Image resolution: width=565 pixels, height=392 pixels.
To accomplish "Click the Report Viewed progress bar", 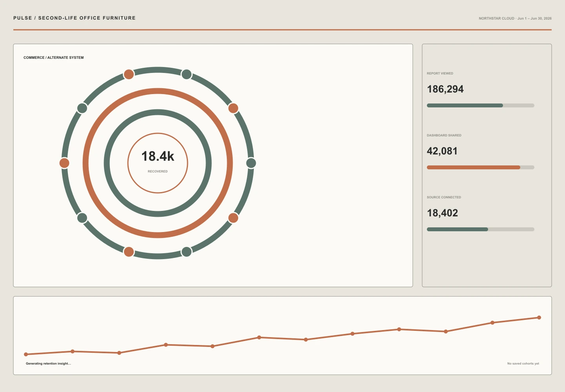I will (481, 105).
